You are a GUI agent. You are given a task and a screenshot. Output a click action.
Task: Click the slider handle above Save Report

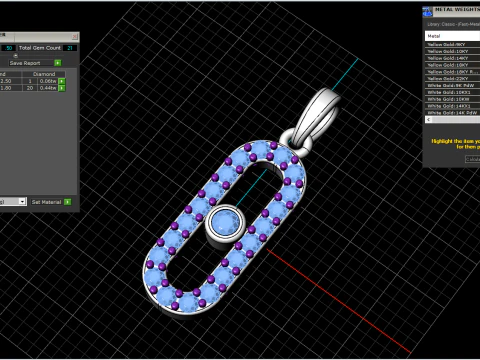tap(15, 55)
